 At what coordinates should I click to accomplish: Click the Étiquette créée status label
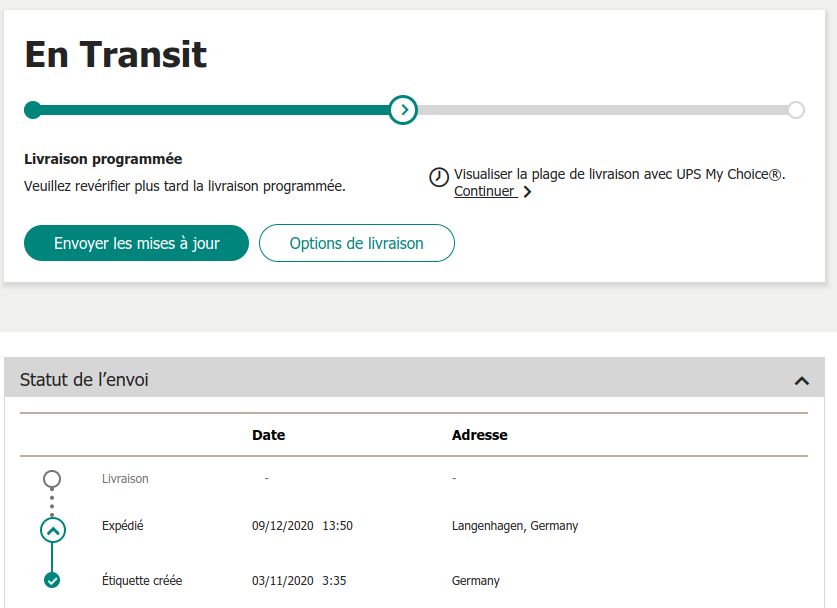click(142, 580)
